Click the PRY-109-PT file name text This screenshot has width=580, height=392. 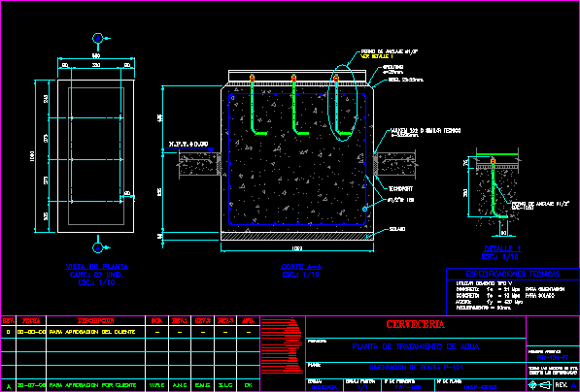tap(553, 358)
